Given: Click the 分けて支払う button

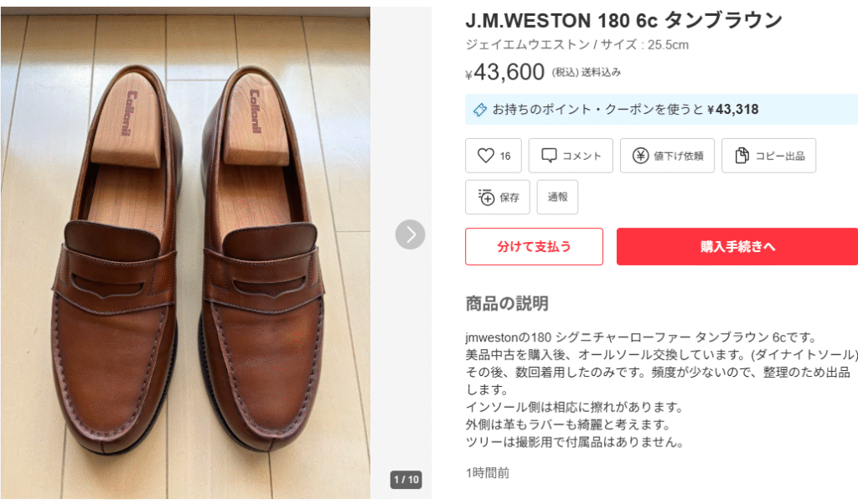Looking at the screenshot, I should (x=534, y=246).
